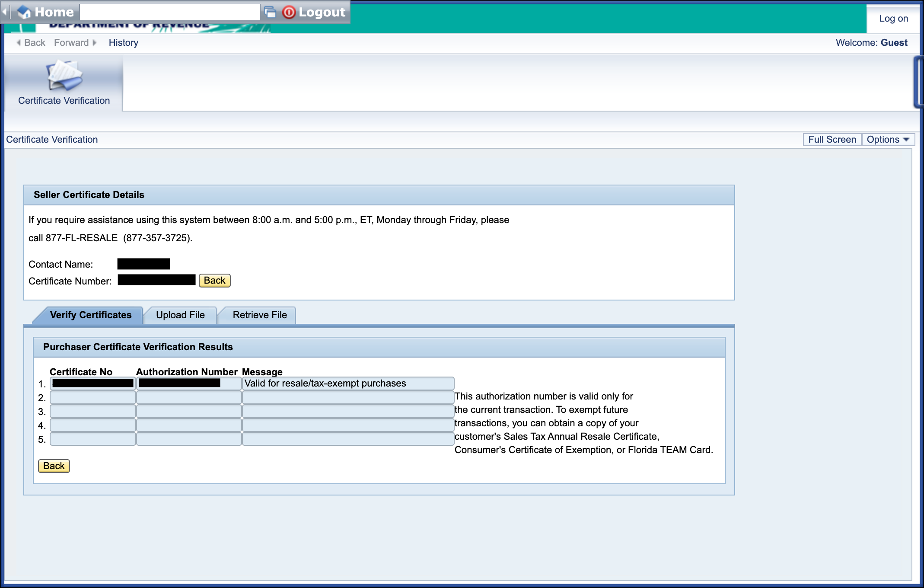Click the 'Contact Name:' label
Screen dimensions: 924x588
pyautogui.click(x=61, y=265)
